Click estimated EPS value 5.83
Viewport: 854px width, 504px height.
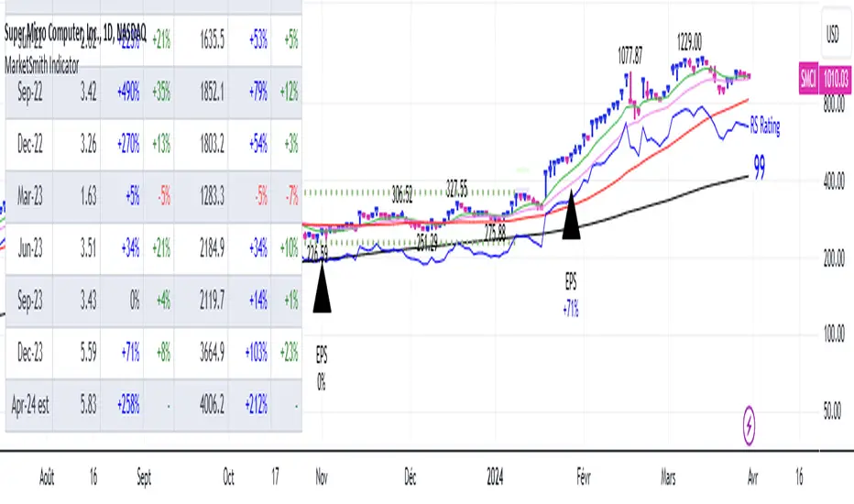(x=88, y=405)
